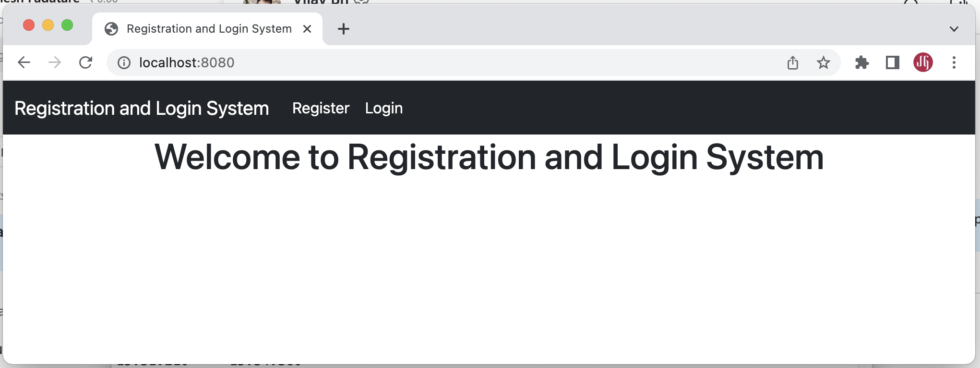This screenshot has width=980, height=368.
Task: Bookmark this tab with the star icon
Action: (824, 62)
